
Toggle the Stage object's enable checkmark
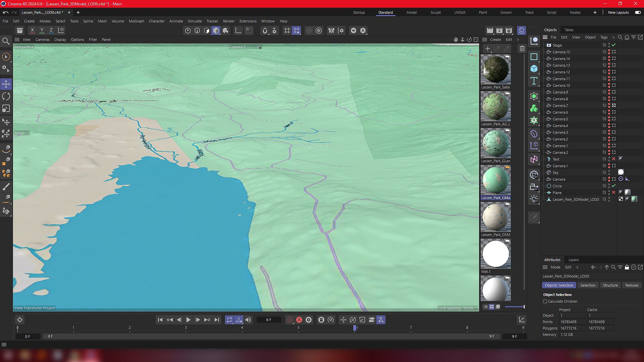613,45
